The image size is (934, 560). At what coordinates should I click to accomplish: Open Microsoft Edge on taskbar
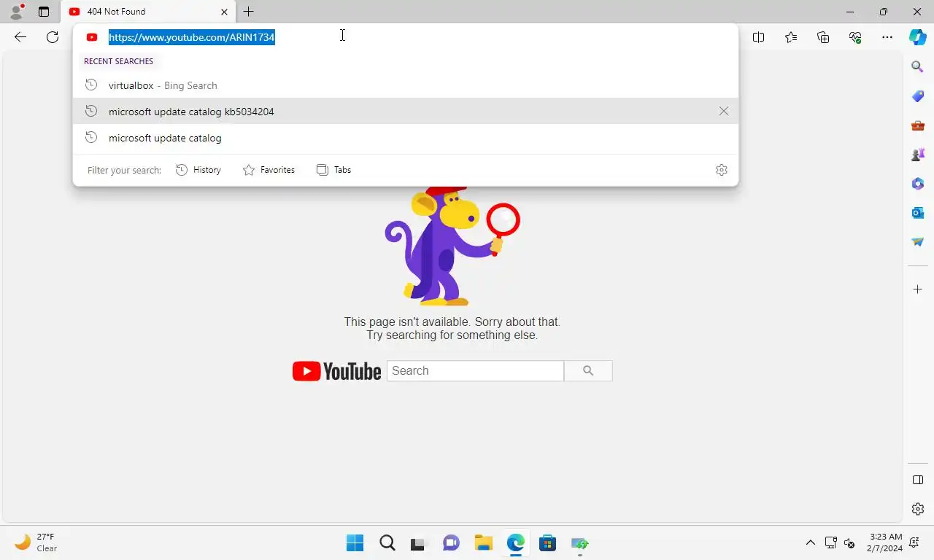516,542
